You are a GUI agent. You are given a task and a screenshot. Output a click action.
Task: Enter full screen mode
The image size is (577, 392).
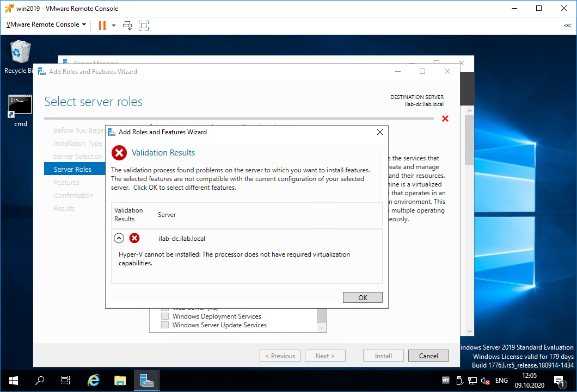click(x=144, y=25)
